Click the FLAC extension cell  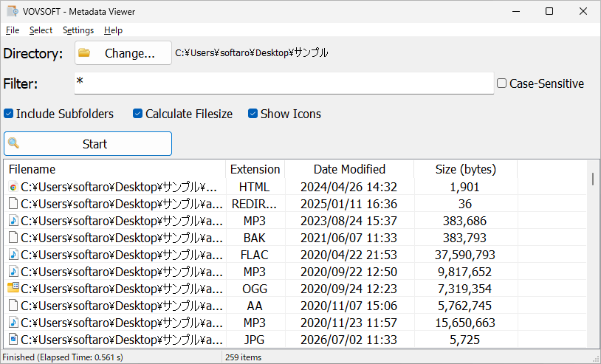[255, 255]
